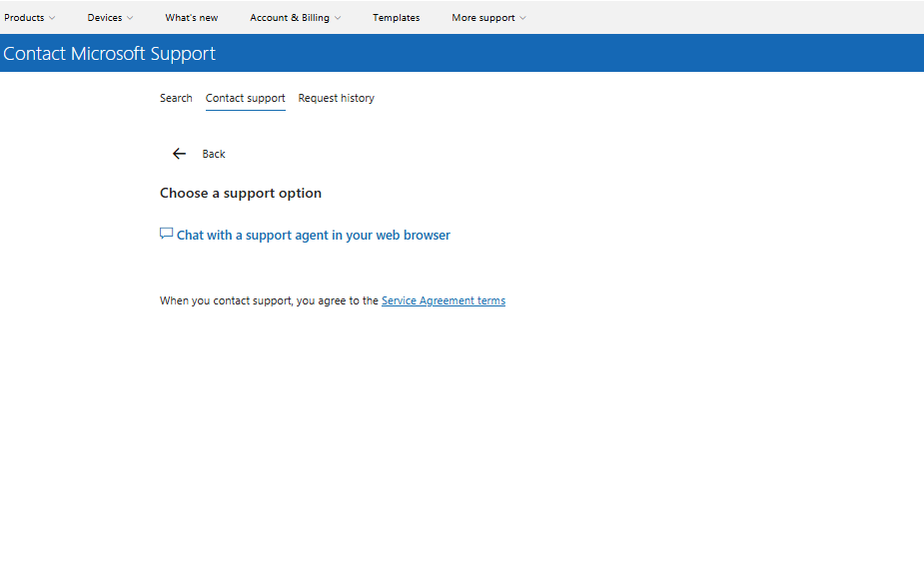924x567 pixels.
Task: Open the More support chevron
Action: (522, 18)
